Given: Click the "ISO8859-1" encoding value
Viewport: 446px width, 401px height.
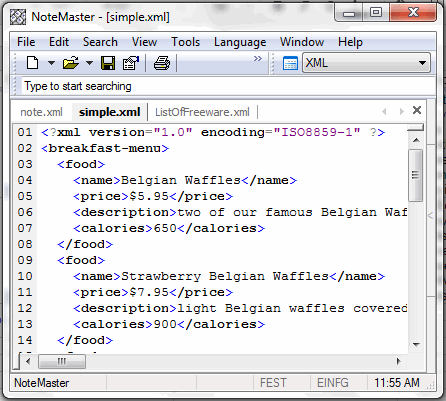Looking at the screenshot, I should [x=317, y=132].
